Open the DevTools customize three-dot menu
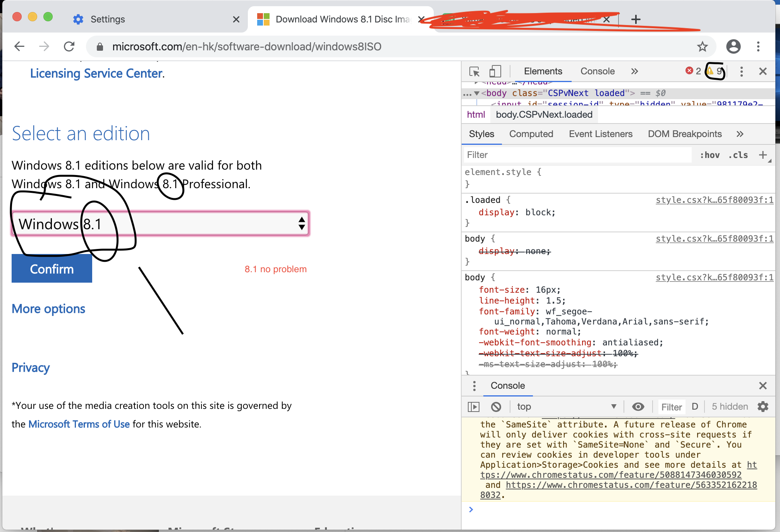 [741, 71]
